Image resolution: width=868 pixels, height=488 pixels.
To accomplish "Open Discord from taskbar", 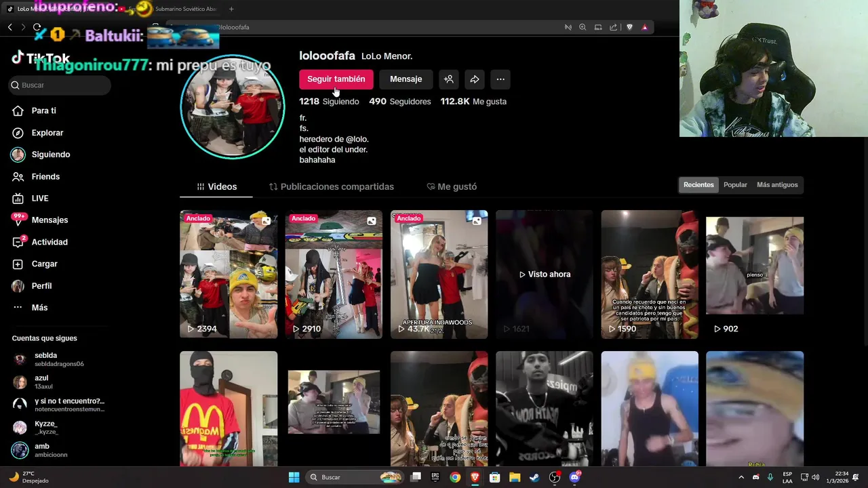I will (x=575, y=477).
